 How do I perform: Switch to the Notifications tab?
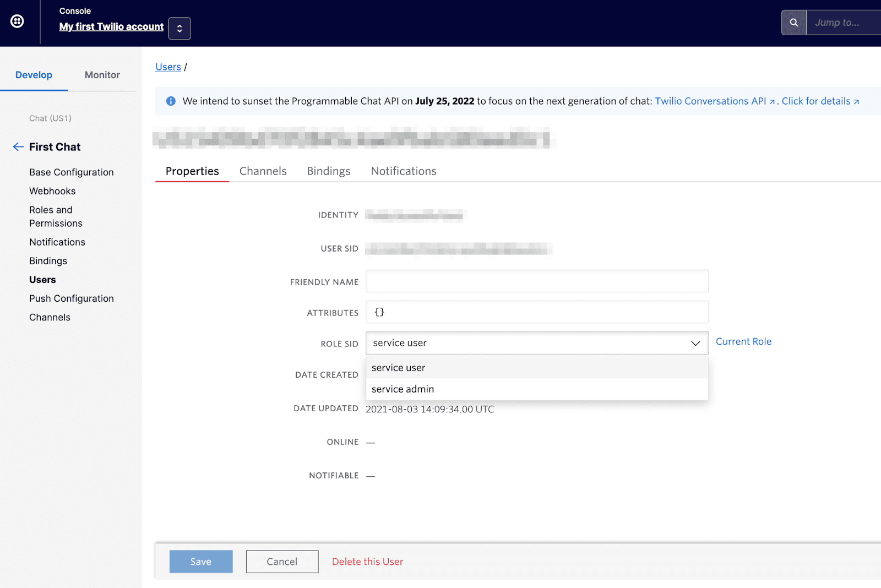[403, 171]
